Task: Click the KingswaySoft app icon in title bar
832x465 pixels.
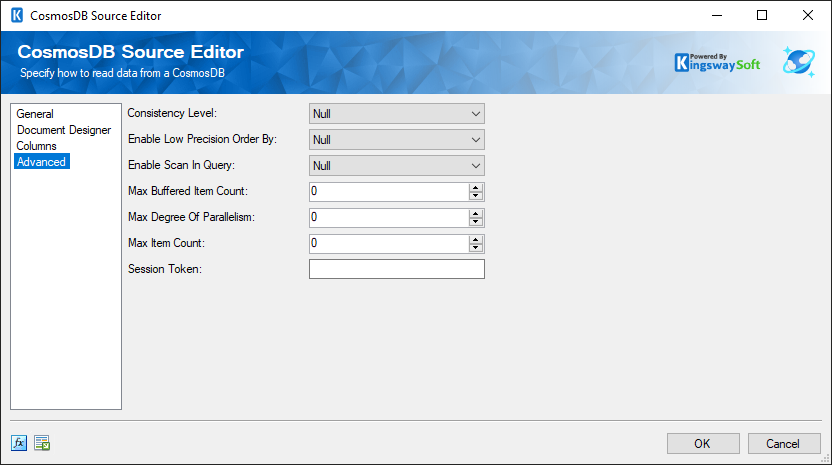Action: click(17, 15)
